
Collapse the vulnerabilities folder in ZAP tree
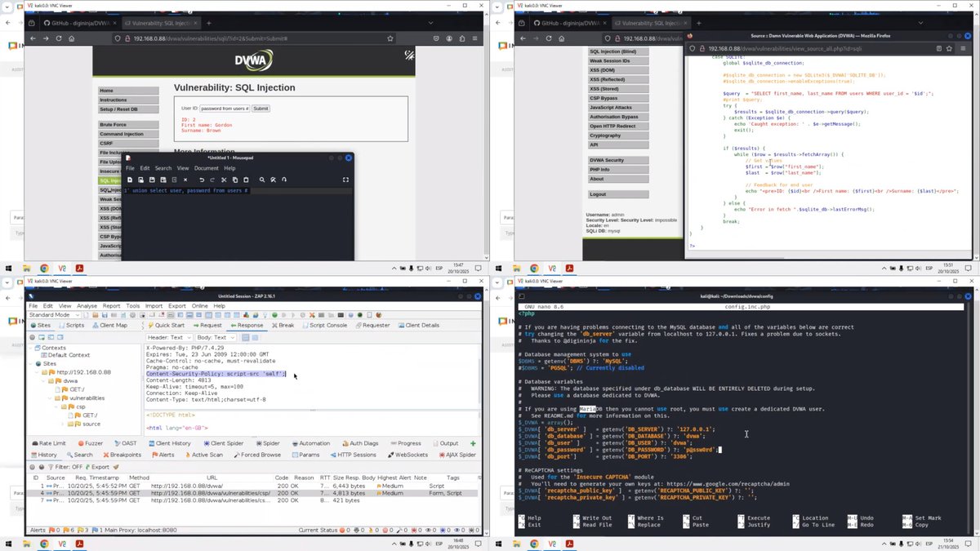[50, 398]
